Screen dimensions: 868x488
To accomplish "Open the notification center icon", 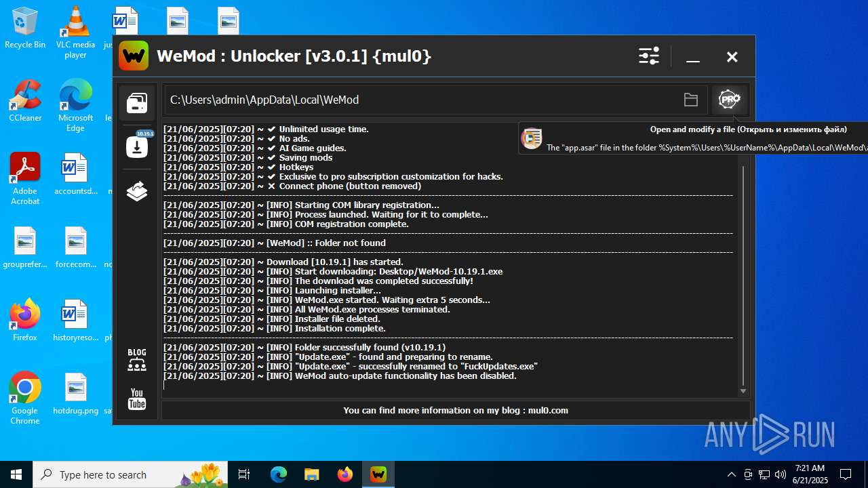I will [x=846, y=474].
